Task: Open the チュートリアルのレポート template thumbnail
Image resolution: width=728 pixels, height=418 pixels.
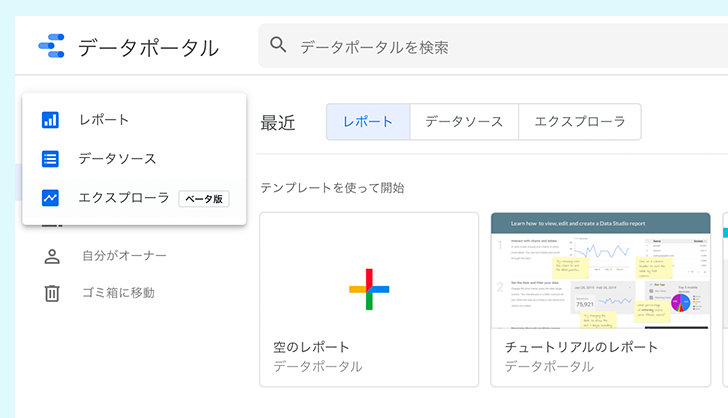Action: click(x=601, y=271)
